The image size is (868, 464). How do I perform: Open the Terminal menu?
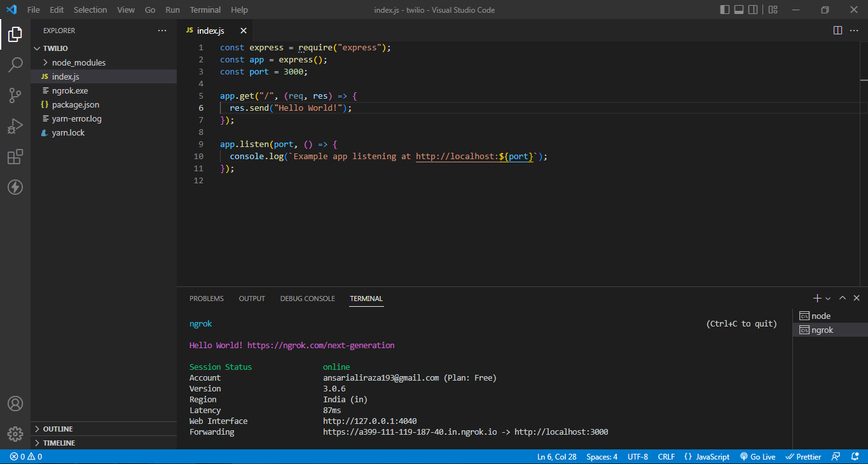205,10
